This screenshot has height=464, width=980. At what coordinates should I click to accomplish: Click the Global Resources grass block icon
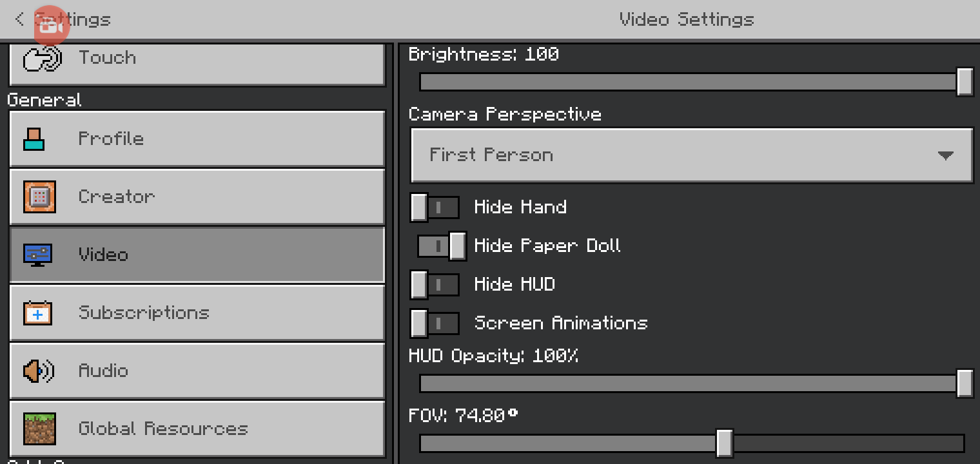(39, 429)
